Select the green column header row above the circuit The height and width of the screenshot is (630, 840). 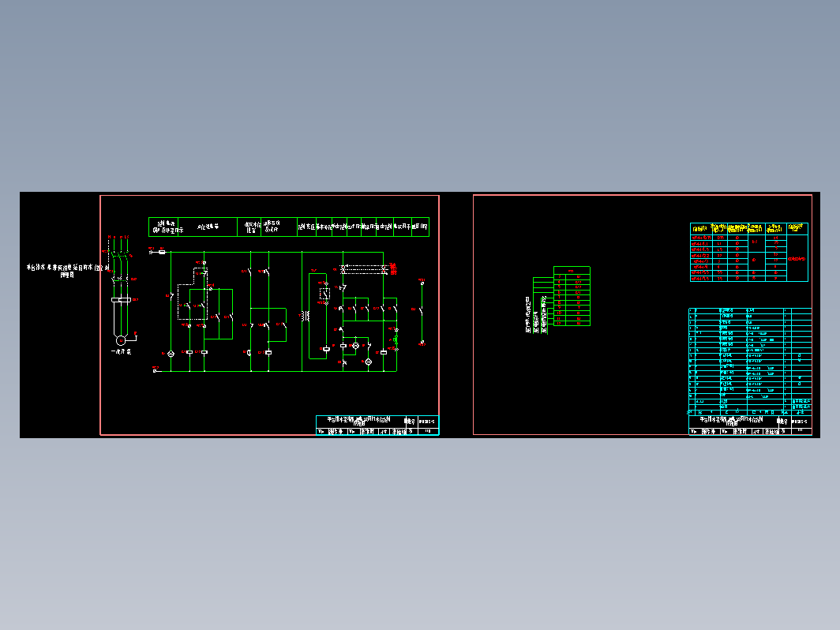(x=289, y=227)
